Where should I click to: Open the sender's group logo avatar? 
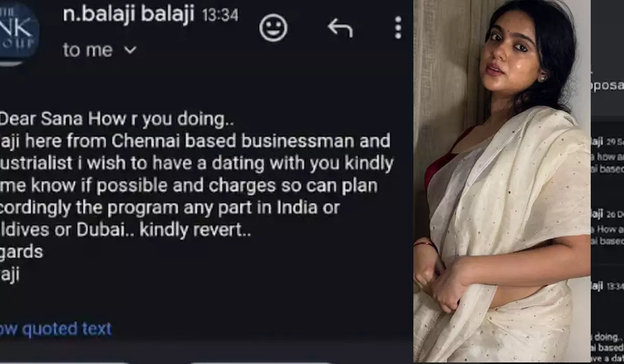(x=19, y=32)
